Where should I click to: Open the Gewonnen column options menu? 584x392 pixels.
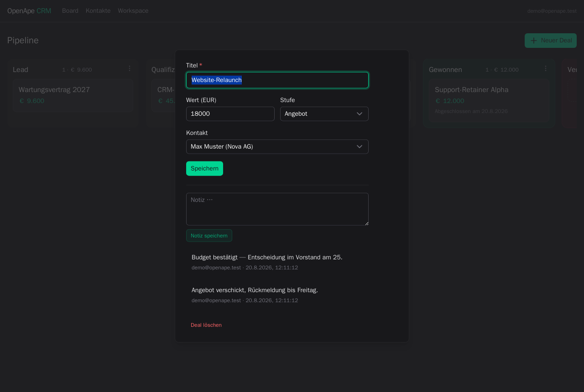point(546,68)
